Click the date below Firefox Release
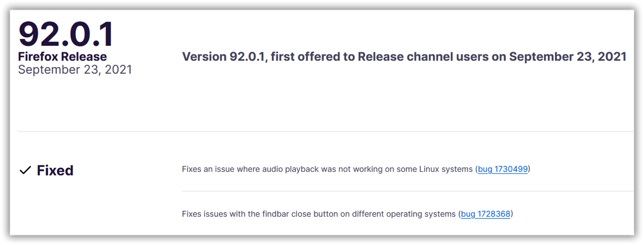 click(x=75, y=70)
